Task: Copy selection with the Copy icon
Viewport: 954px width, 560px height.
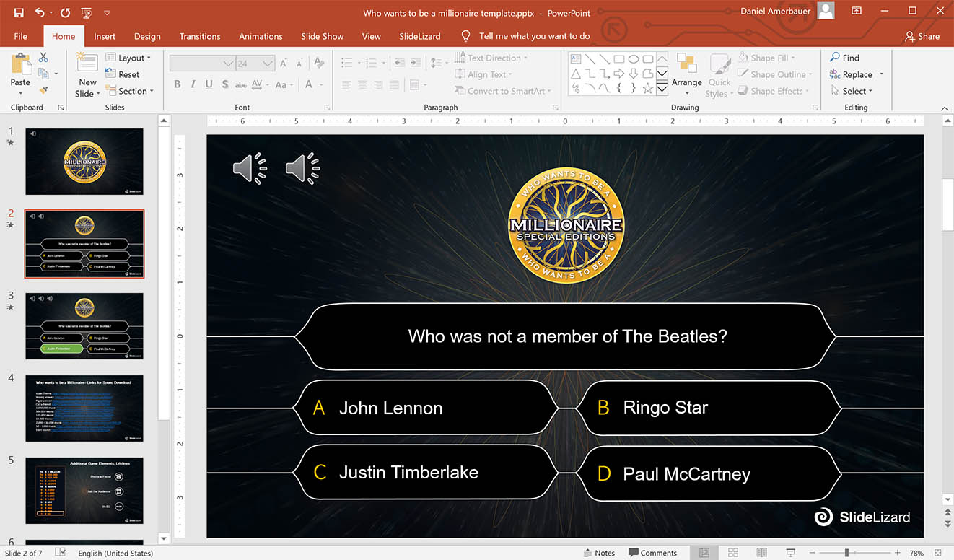Action: [43, 74]
